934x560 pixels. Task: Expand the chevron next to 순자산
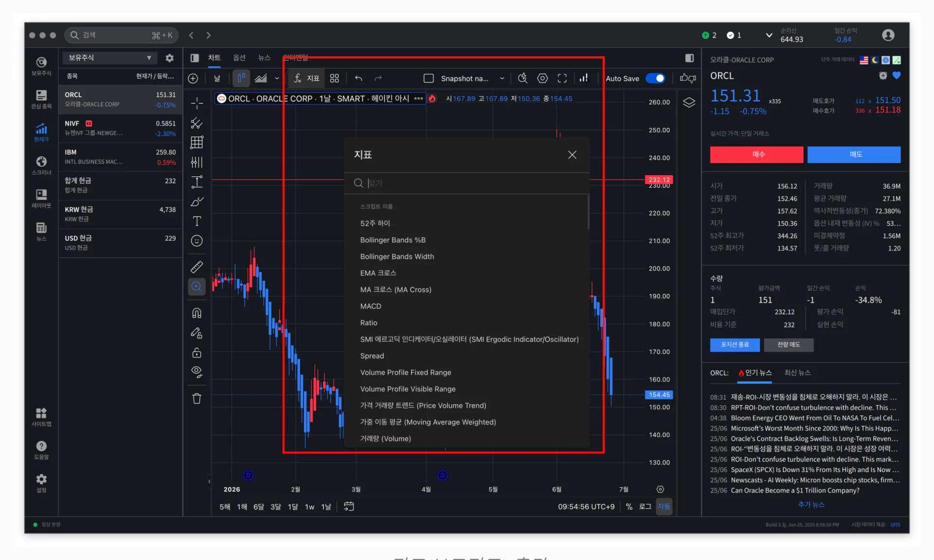pyautogui.click(x=769, y=35)
